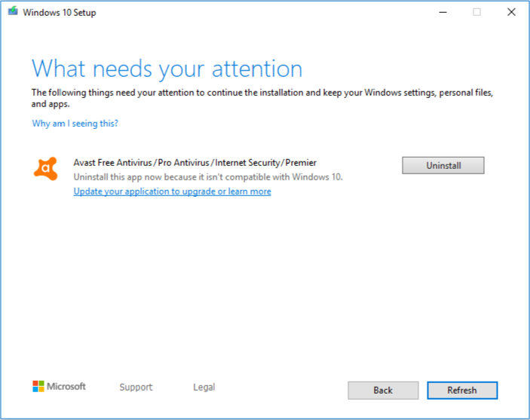Screen dimensions: 530x420
Task: Click the Microsoft wordmark text in footer
Action: pyautogui.click(x=66, y=386)
